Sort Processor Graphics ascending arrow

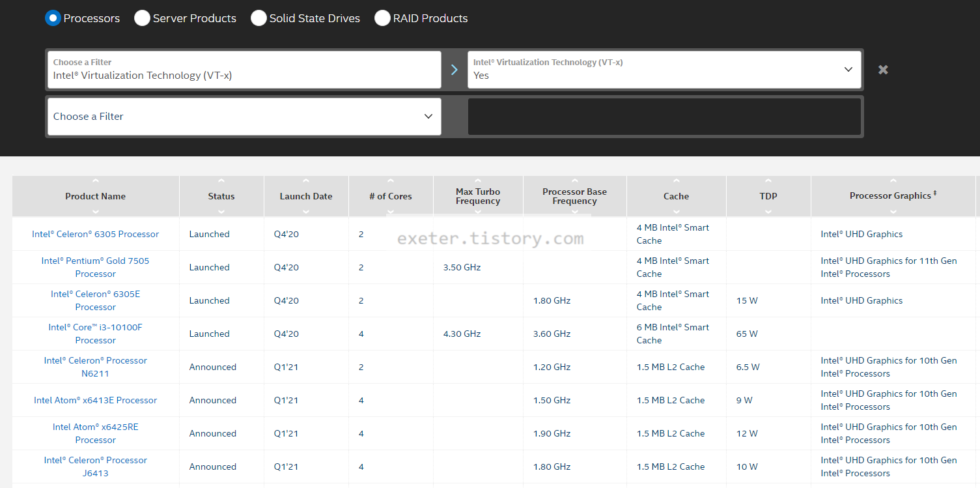click(x=893, y=181)
